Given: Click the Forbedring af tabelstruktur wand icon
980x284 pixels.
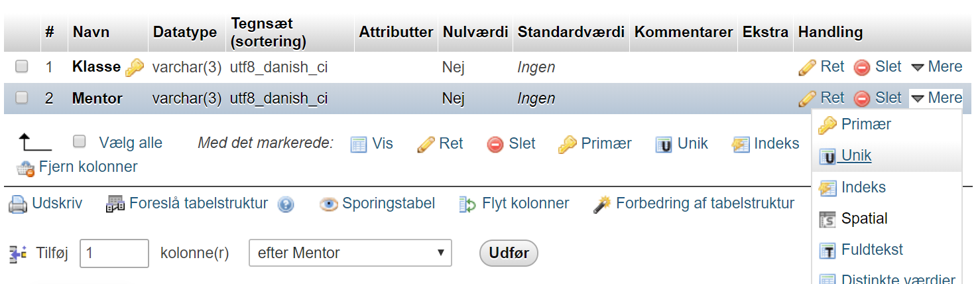Looking at the screenshot, I should pos(602,204).
